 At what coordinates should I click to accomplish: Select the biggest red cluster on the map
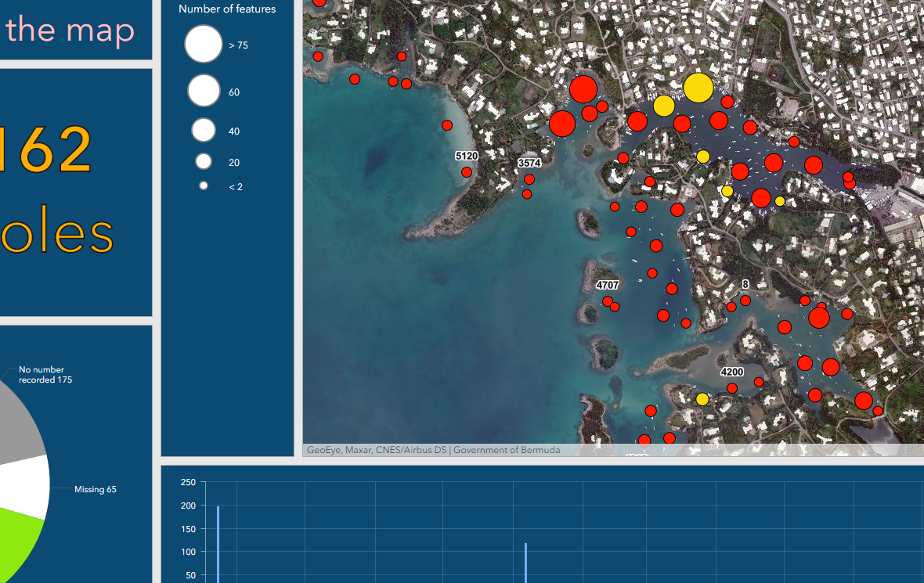point(584,90)
